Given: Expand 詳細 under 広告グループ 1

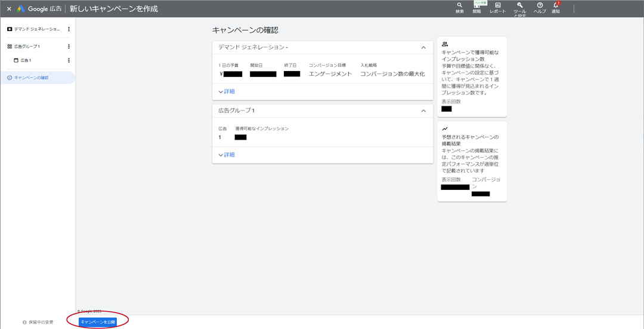Looking at the screenshot, I should tap(227, 155).
